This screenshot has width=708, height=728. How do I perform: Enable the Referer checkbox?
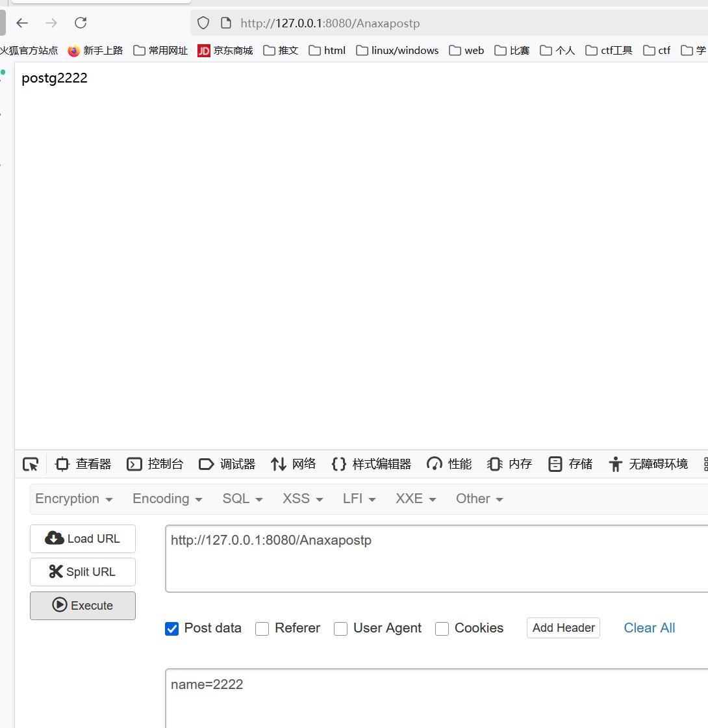tap(262, 629)
